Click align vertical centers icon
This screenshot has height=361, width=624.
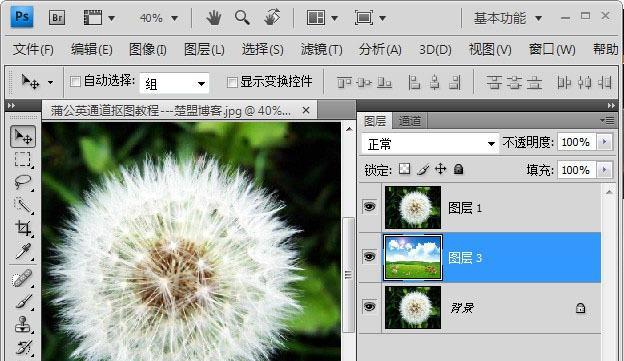click(364, 82)
